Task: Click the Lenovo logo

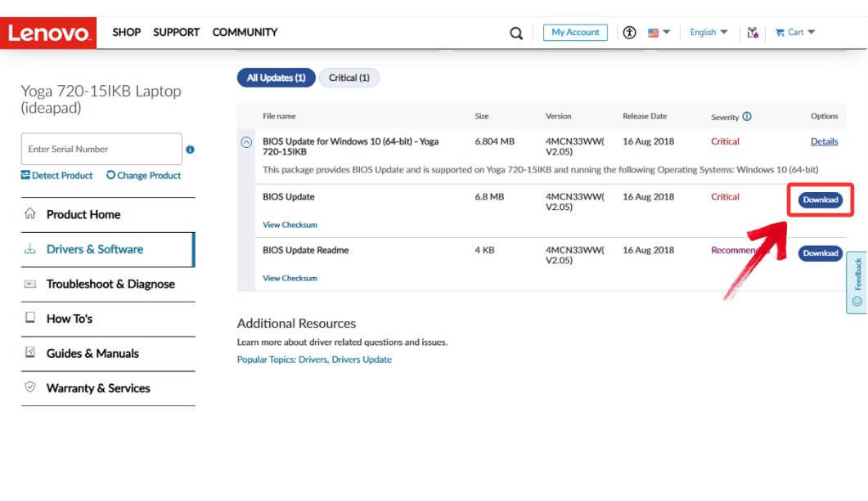Action: (x=48, y=33)
